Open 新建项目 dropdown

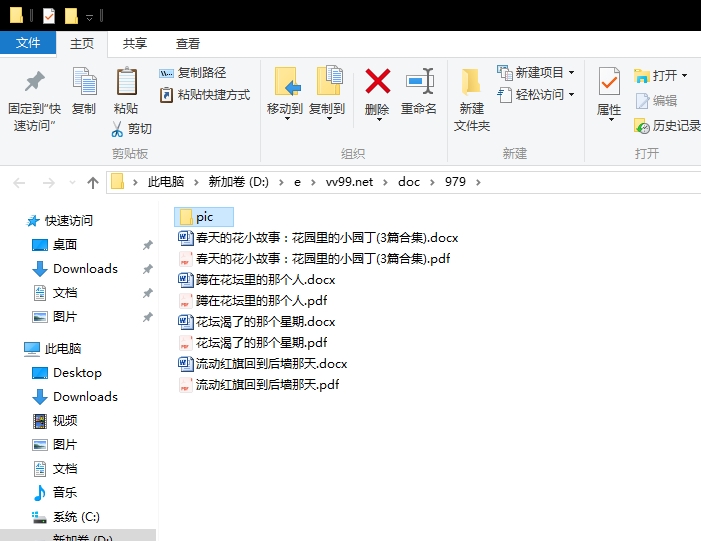536,72
